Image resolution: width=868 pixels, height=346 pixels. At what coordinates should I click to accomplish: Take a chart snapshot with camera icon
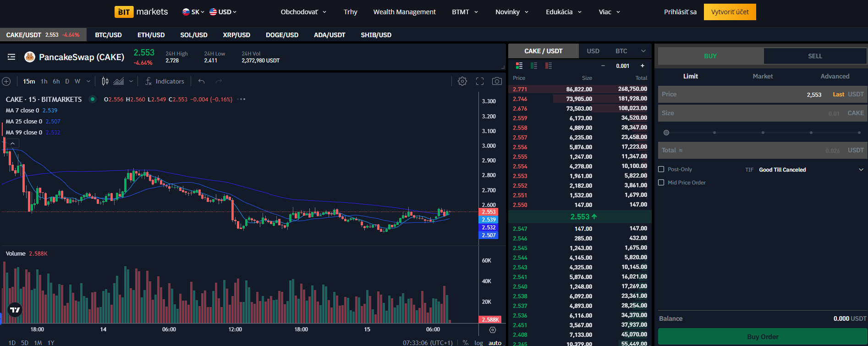pyautogui.click(x=497, y=81)
